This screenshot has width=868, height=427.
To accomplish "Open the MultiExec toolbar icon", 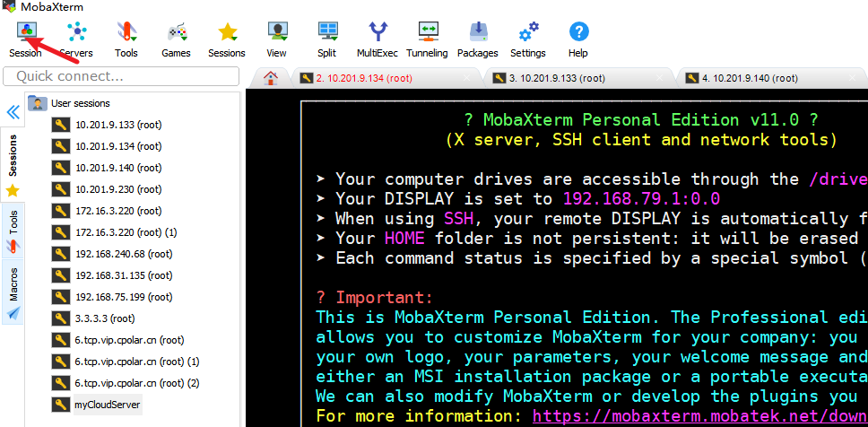I will click(378, 31).
